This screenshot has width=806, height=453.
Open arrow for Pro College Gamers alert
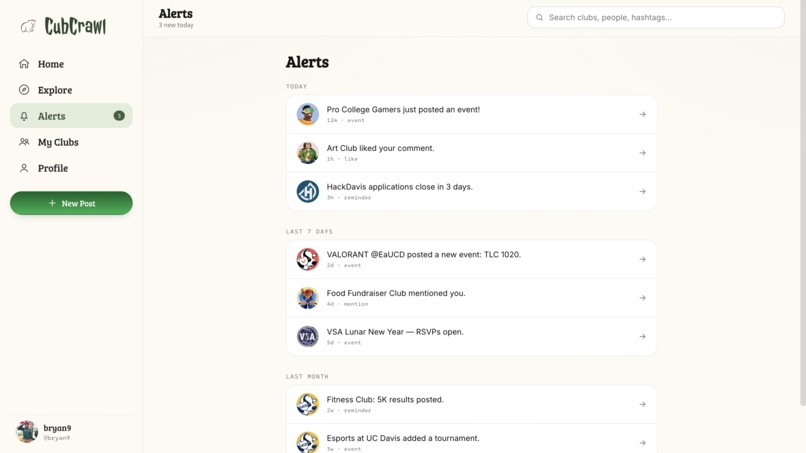coord(642,114)
